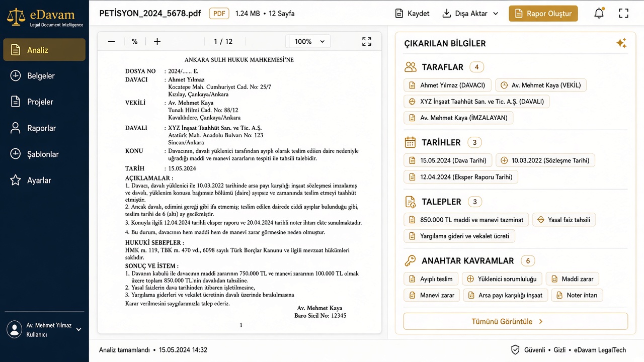The width and height of the screenshot is (644, 362).
Task: Click the eDavam scales logo
Action: (x=16, y=17)
